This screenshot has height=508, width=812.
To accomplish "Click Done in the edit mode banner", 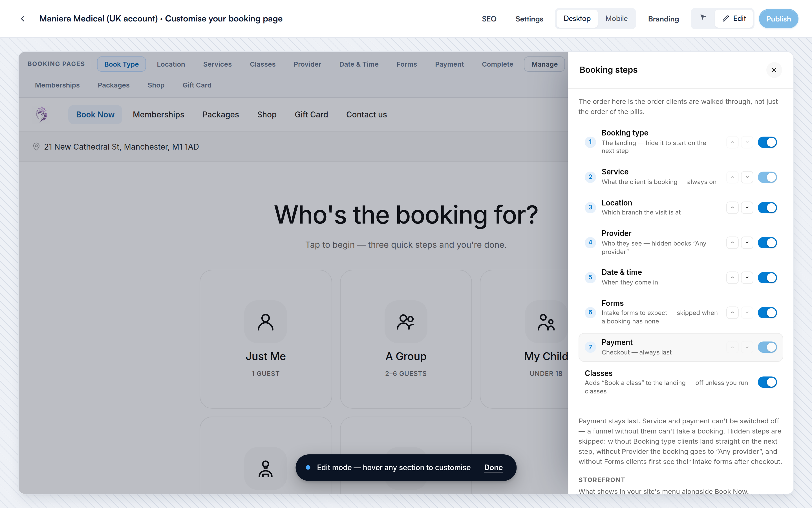I will 493,467.
